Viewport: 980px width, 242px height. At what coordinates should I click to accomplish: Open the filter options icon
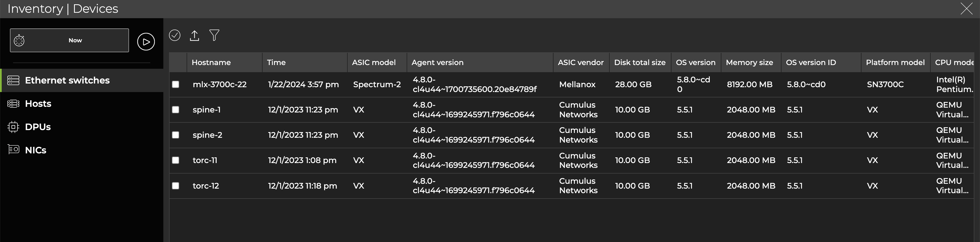tap(214, 35)
